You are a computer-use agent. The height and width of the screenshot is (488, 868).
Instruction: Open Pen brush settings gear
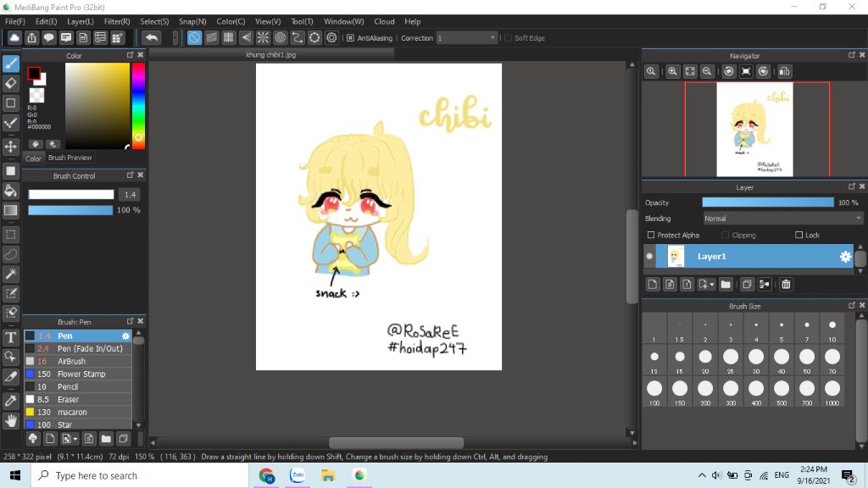click(x=125, y=335)
